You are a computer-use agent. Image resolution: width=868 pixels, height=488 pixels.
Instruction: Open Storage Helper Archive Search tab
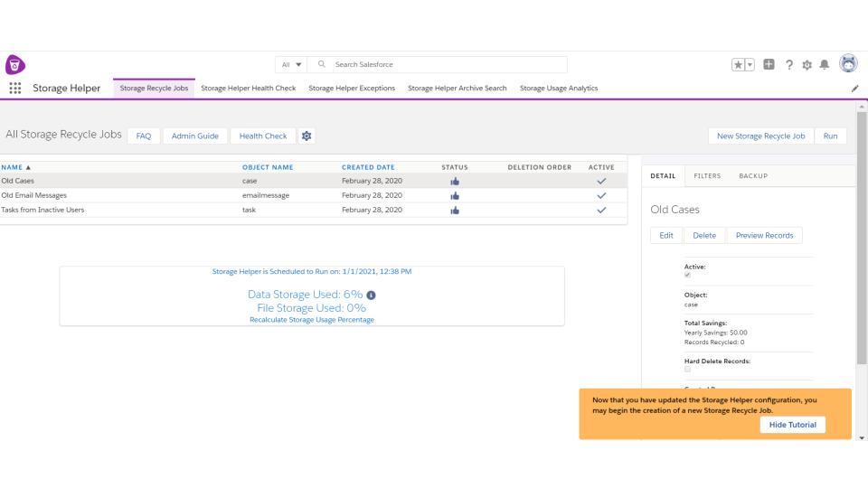pyautogui.click(x=458, y=88)
